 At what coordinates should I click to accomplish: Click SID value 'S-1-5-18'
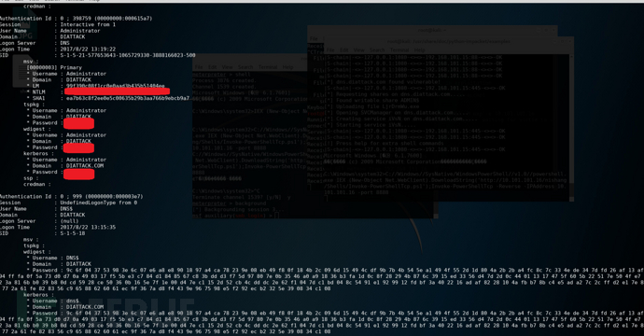click(x=72, y=233)
